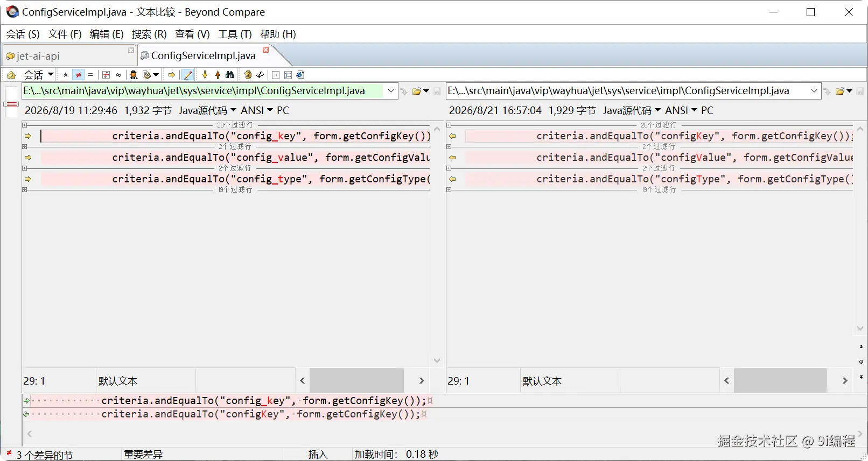Click the 3 个差异的节 status text
The height and width of the screenshot is (461, 868).
point(44,455)
